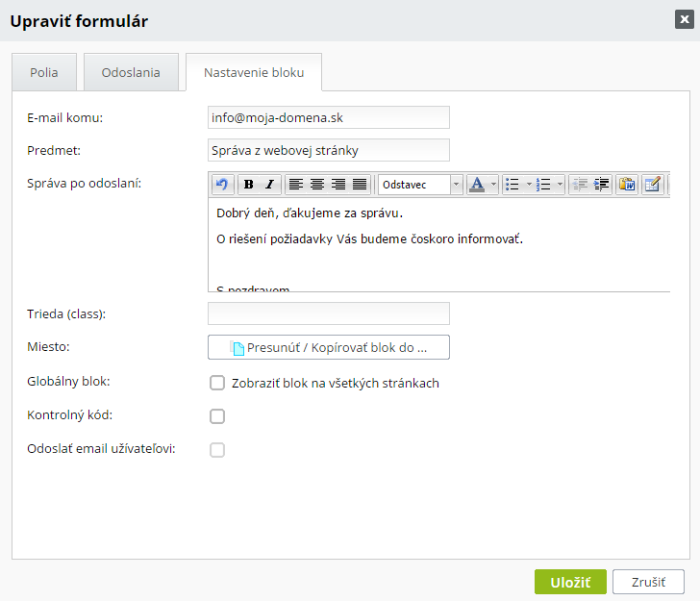Enable 'Zobraziť blok na všetkých stránkach' checkbox
Screen dimensions: 700x601
tap(217, 383)
